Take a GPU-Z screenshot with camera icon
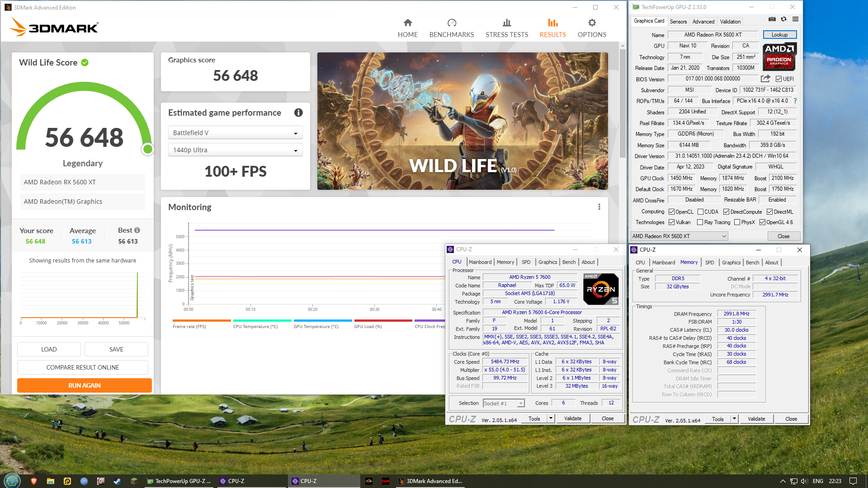The image size is (868, 488). click(x=772, y=19)
